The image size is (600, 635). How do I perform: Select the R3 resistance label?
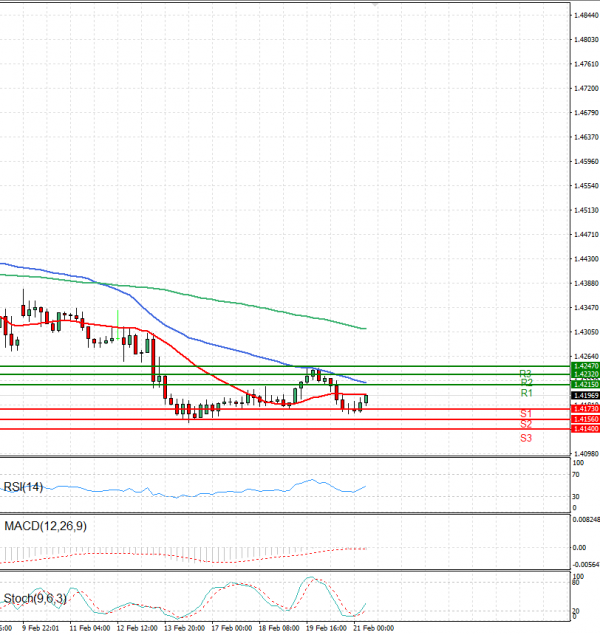(x=525, y=373)
